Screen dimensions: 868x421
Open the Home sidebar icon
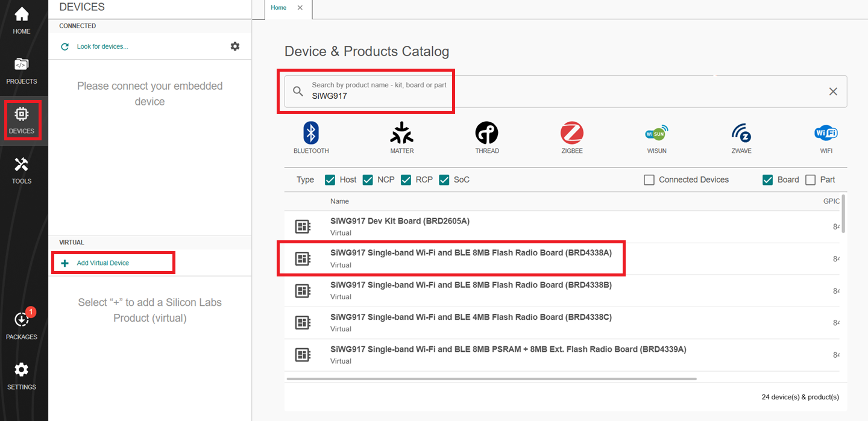click(22, 20)
